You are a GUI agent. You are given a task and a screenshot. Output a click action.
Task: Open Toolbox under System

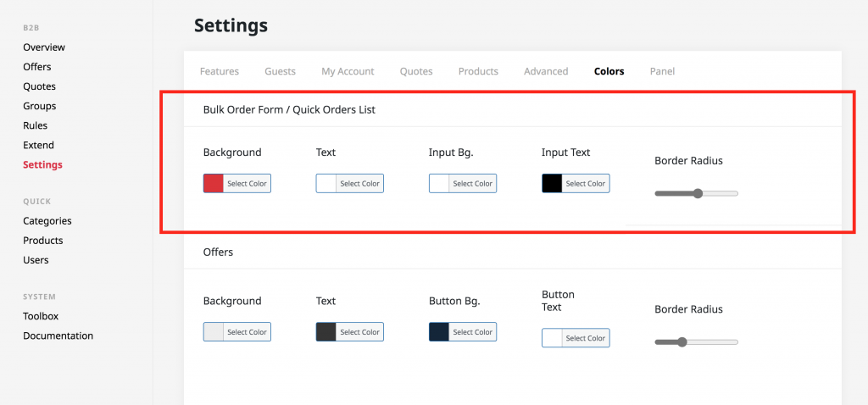pos(41,316)
